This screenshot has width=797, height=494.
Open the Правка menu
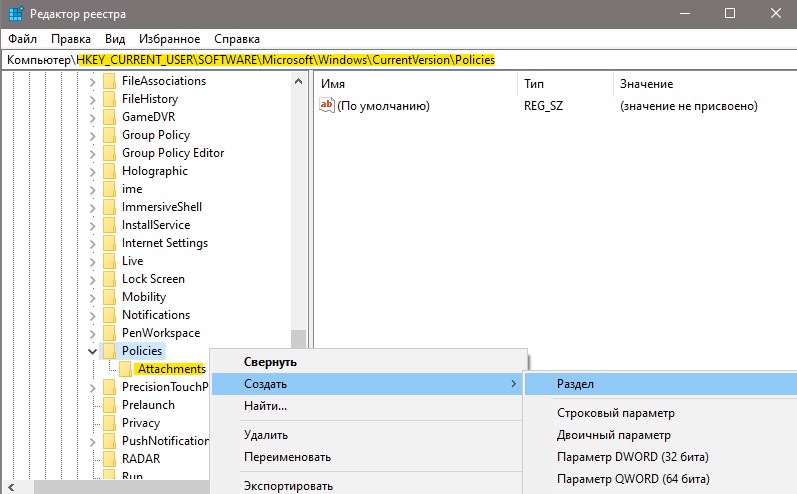tap(71, 39)
